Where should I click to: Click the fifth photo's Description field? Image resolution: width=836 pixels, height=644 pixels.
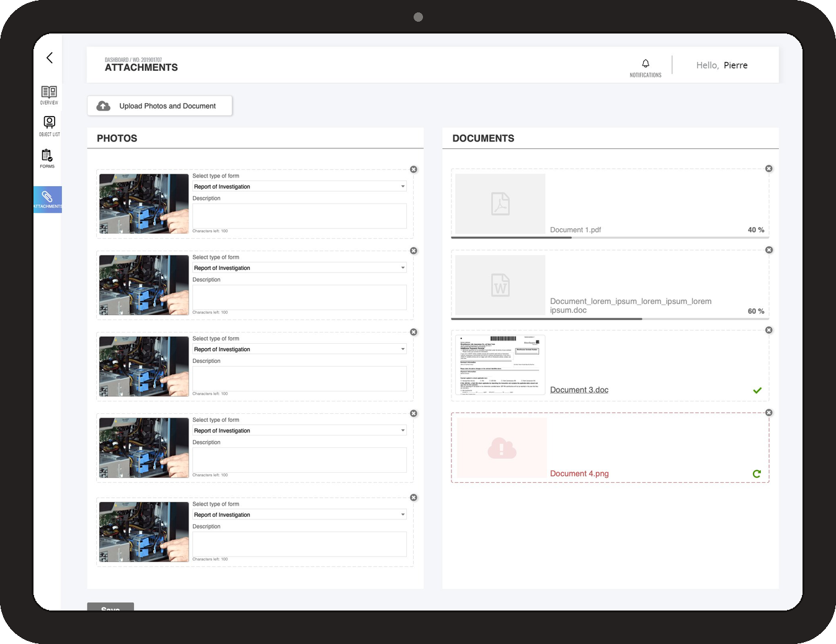point(300,544)
